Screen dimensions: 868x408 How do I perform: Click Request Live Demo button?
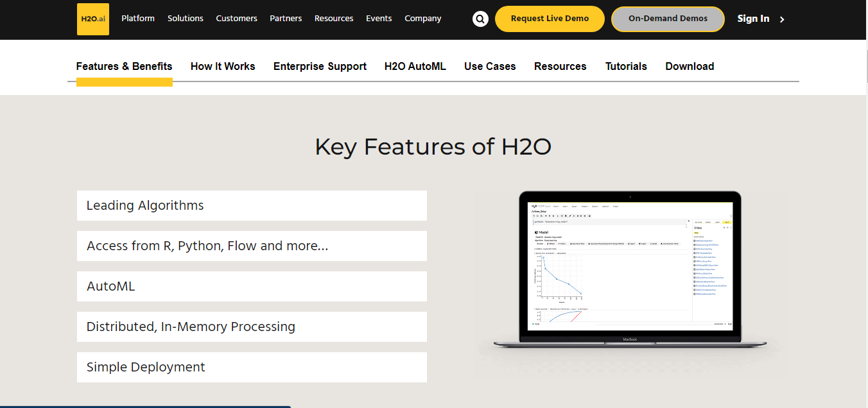point(550,19)
